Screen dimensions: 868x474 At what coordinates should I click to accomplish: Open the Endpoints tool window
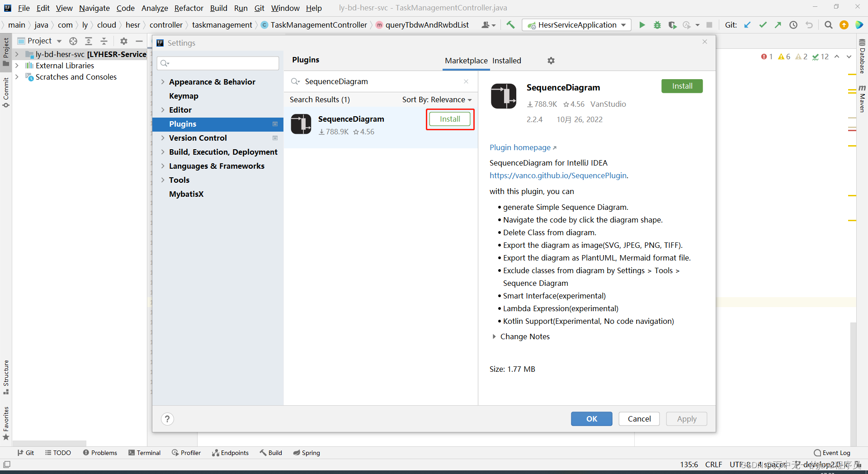click(x=231, y=453)
